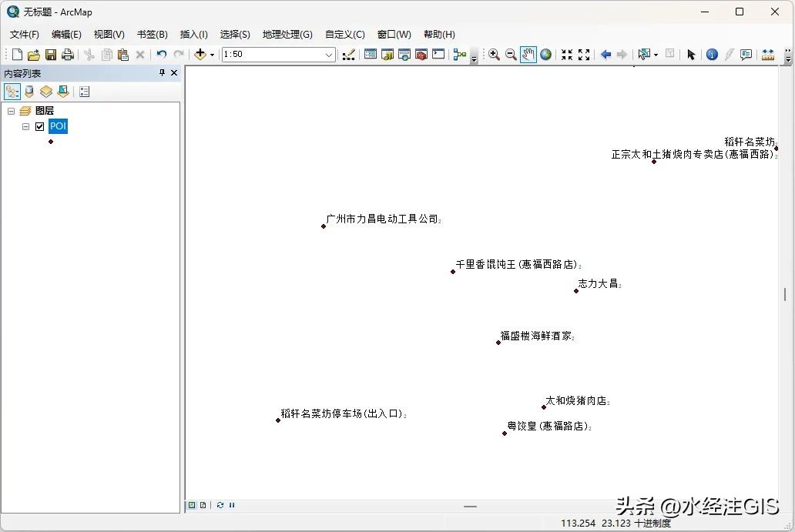Open the 地理处理(G) menu
This screenshot has width=795, height=532.
click(x=288, y=34)
